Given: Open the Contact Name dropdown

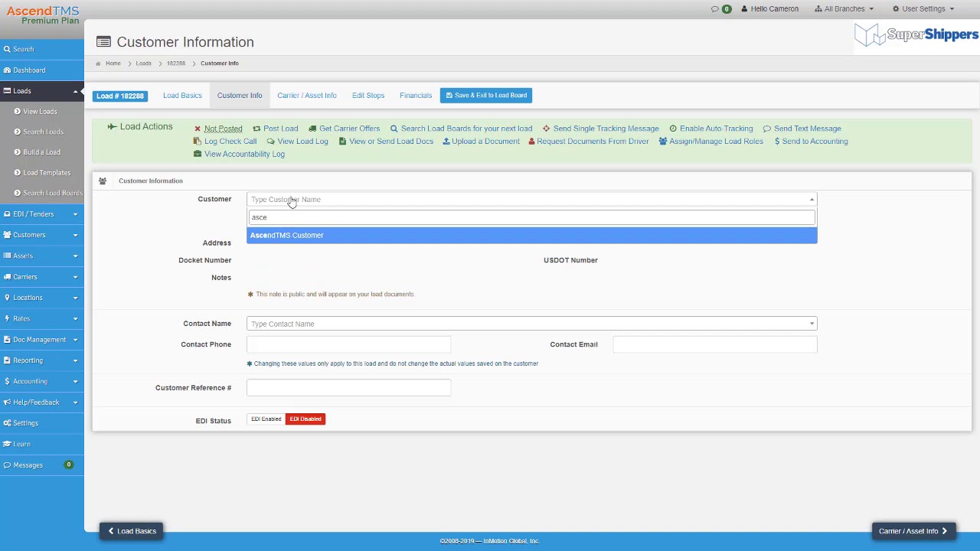Looking at the screenshot, I should pyautogui.click(x=531, y=324).
